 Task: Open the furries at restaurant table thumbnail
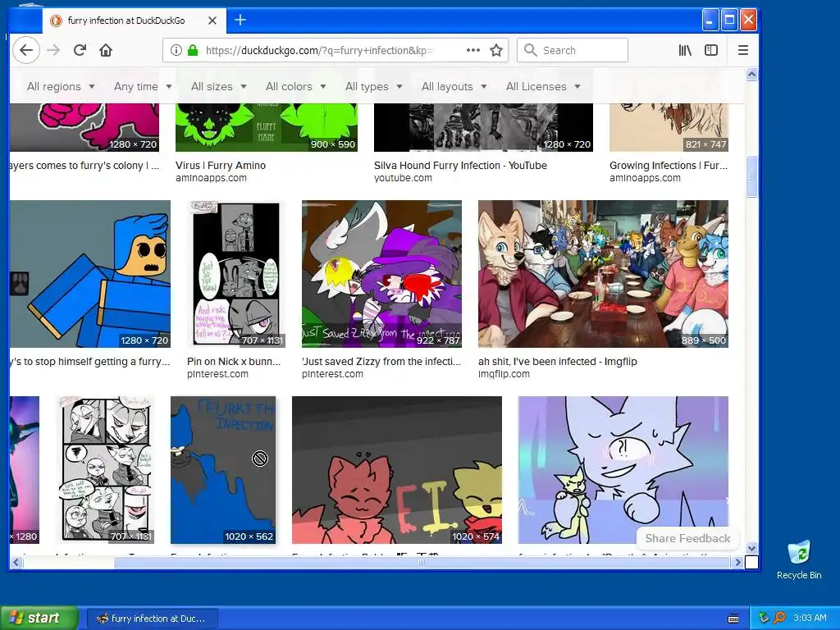tap(603, 274)
